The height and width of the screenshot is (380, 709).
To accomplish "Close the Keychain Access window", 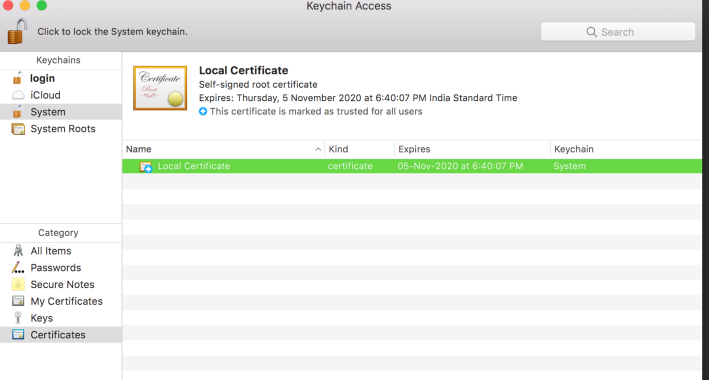I will 8,5.
